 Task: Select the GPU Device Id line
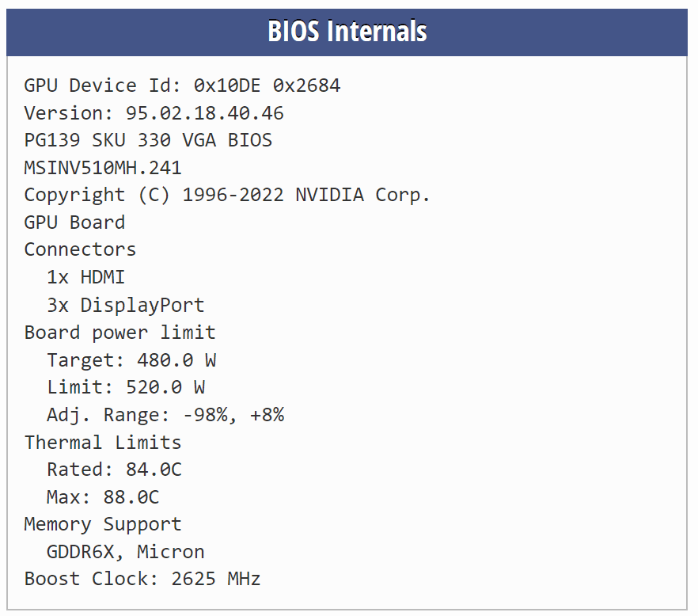click(183, 86)
